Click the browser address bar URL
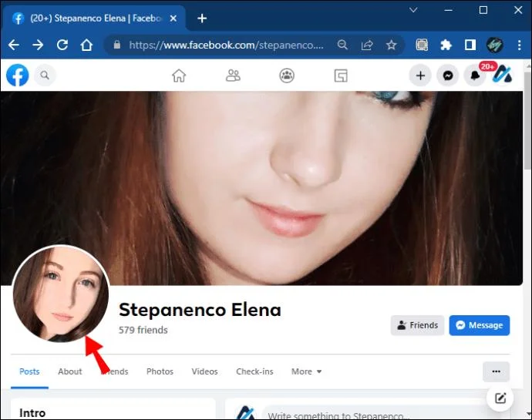This screenshot has width=532, height=420. 226,45
